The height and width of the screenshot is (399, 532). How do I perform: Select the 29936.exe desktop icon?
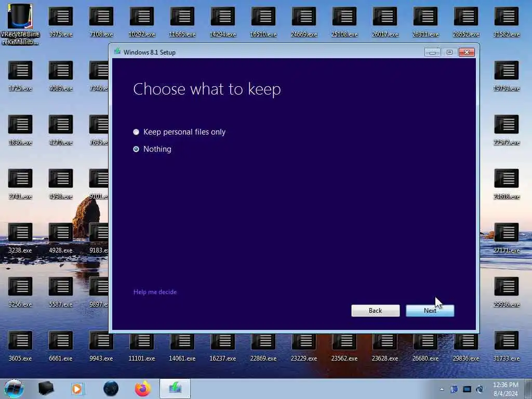click(x=507, y=292)
